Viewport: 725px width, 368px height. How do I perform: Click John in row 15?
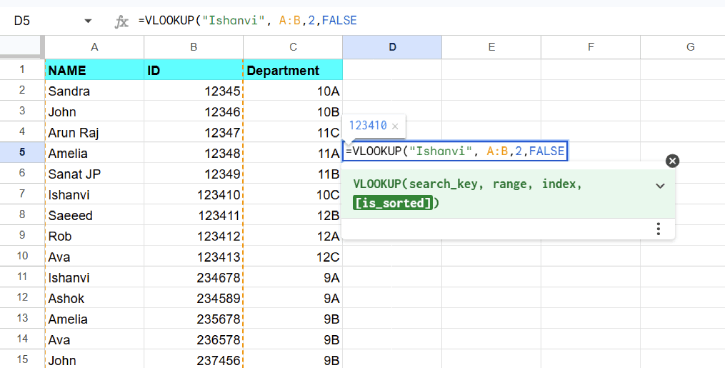coord(94,360)
